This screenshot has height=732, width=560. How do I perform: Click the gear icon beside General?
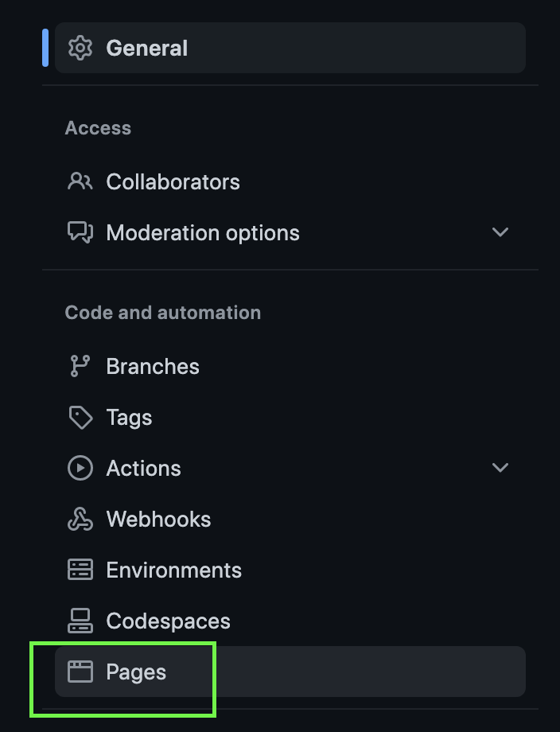(80, 47)
